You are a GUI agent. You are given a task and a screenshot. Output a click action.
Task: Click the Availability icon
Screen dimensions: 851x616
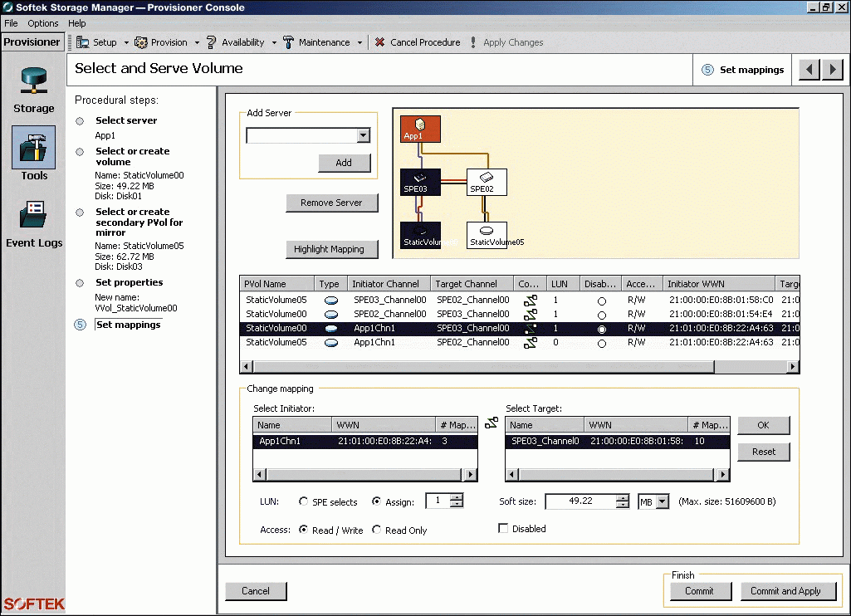[x=212, y=42]
